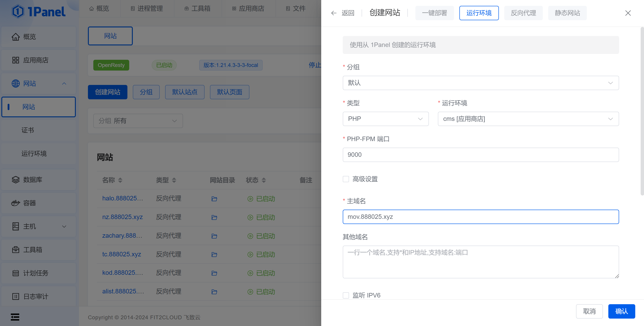Image resolution: width=644 pixels, height=326 pixels.
Task: Enable advanced settings checkbox
Action: coord(346,179)
